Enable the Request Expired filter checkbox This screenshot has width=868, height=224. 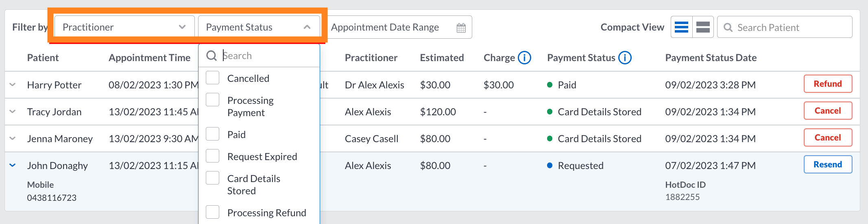pyautogui.click(x=212, y=156)
